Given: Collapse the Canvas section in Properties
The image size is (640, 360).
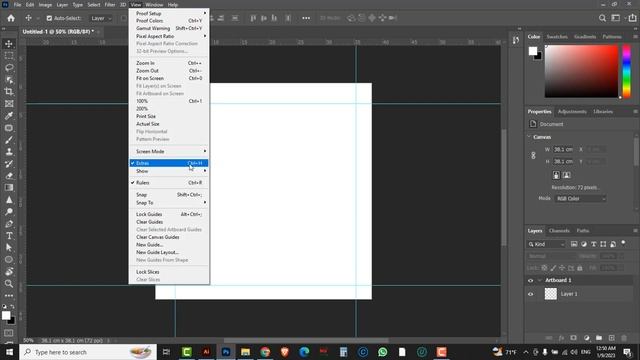Looking at the screenshot, I should point(529,137).
